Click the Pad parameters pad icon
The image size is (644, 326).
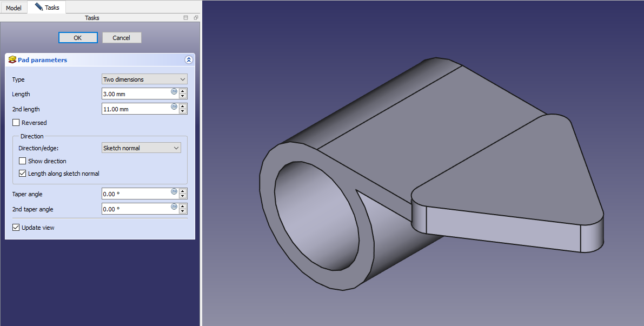[x=12, y=59]
